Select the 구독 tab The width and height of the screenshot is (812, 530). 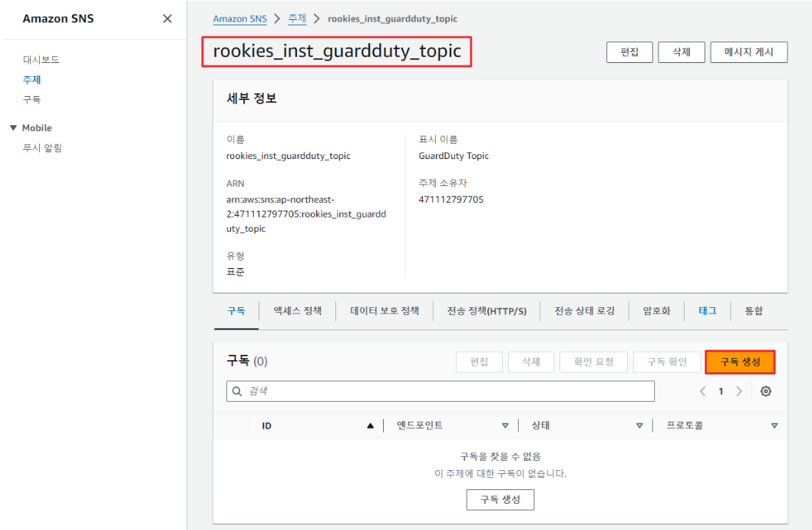pyautogui.click(x=236, y=311)
